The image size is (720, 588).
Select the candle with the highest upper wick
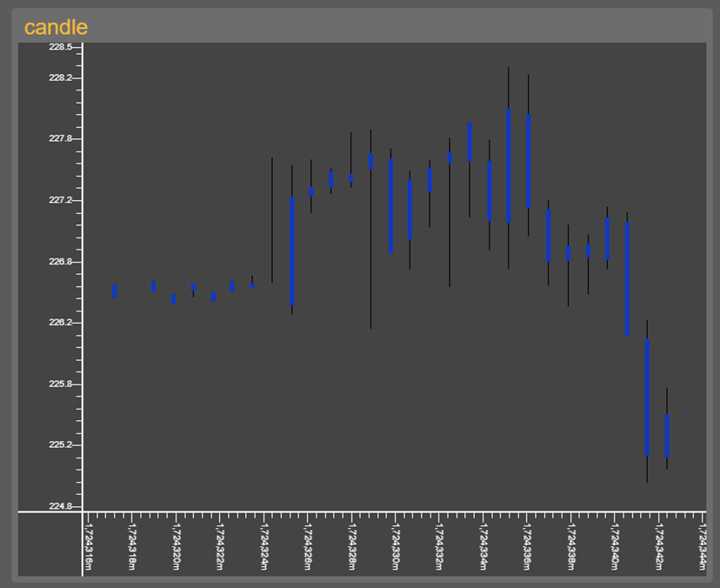coord(509,166)
